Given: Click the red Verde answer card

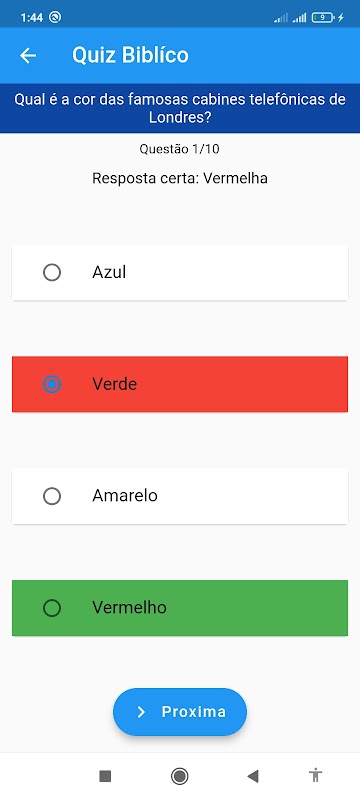Looking at the screenshot, I should click(x=180, y=384).
